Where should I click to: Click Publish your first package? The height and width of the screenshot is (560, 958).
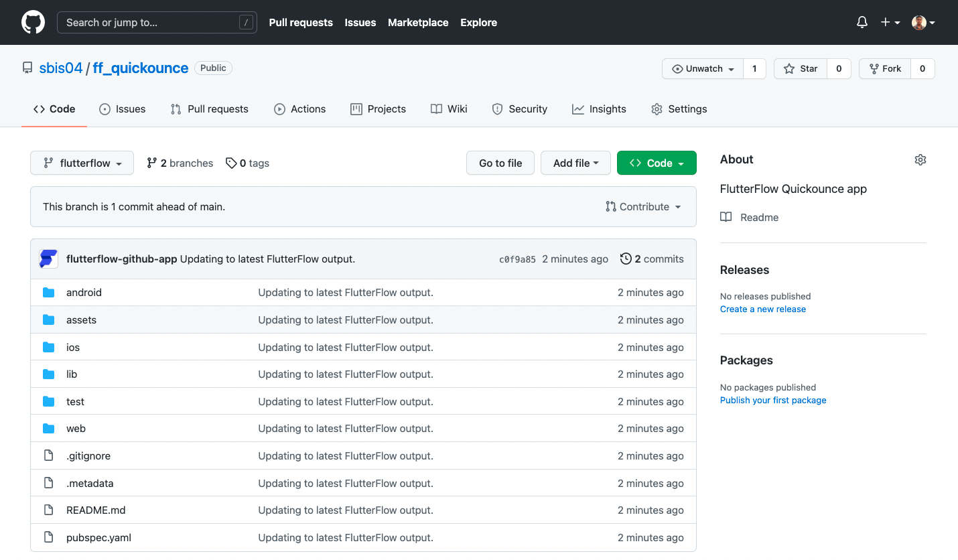point(773,400)
